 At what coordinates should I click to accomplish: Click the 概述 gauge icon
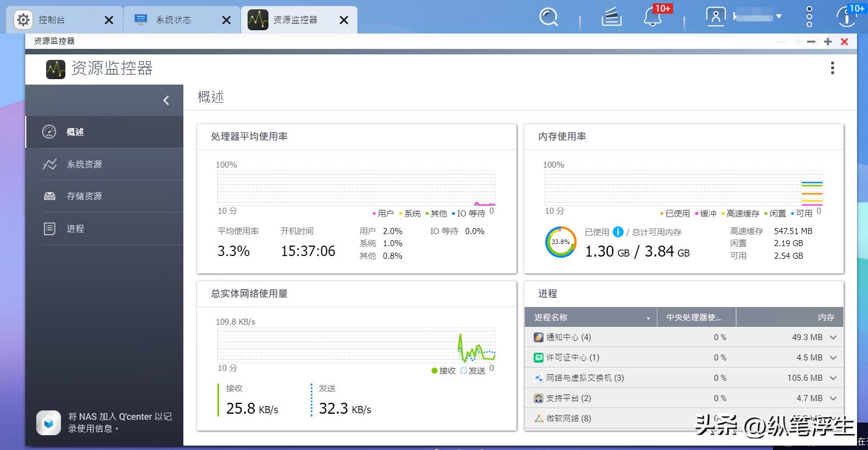coord(49,132)
